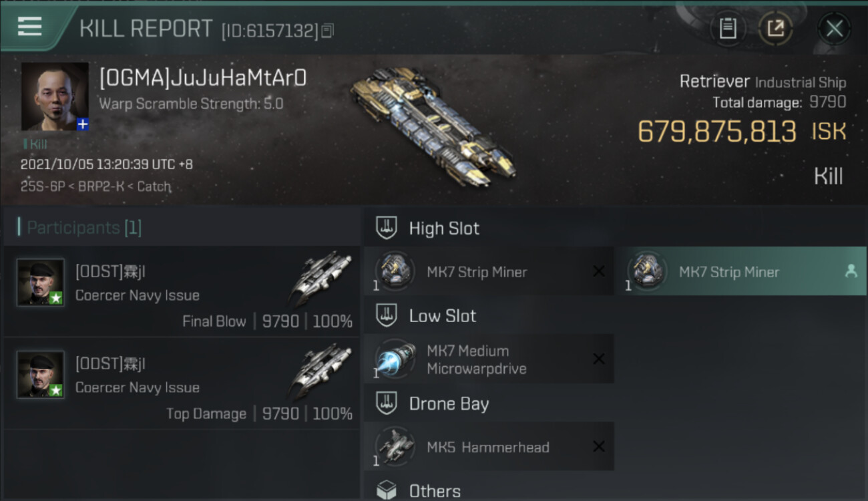The height and width of the screenshot is (501, 868).
Task: Click the clipboard icon in the top bar
Action: click(728, 28)
